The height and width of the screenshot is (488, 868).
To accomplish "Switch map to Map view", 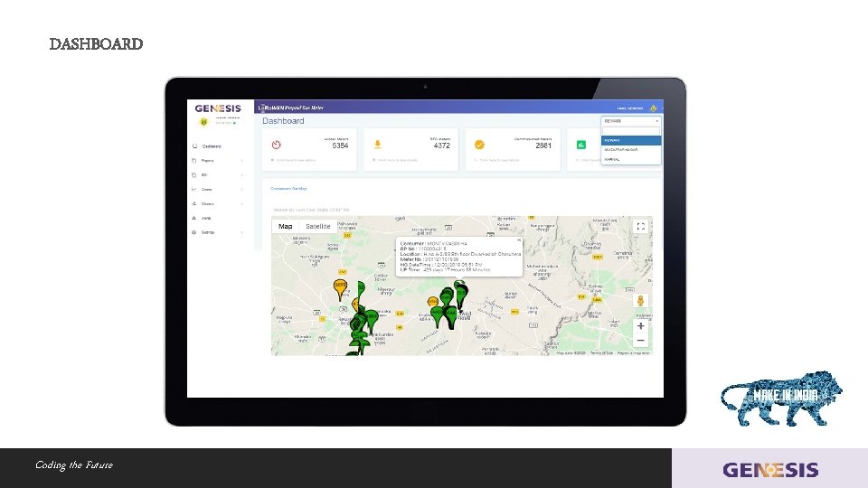I will click(x=286, y=226).
